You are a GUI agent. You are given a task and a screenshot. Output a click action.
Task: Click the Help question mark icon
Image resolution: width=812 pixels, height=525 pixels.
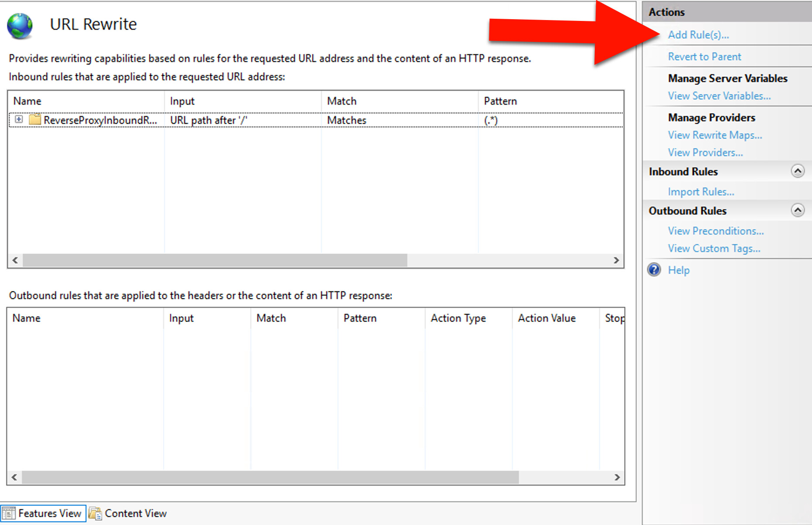click(654, 270)
